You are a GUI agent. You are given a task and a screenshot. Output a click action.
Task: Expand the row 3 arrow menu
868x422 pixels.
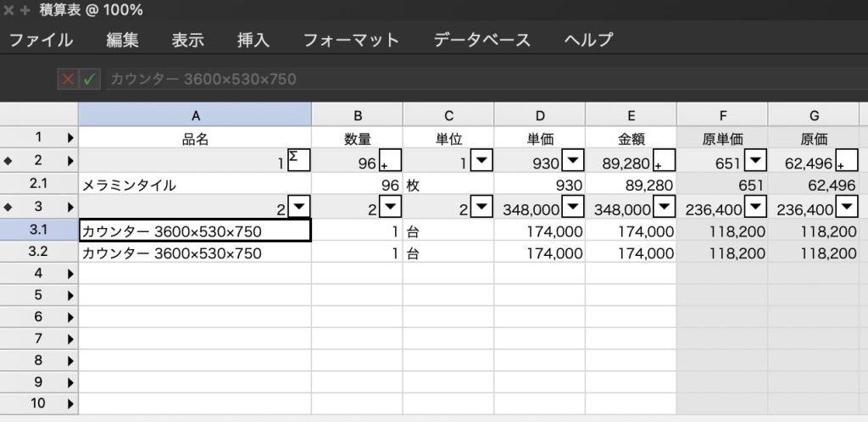click(x=71, y=208)
